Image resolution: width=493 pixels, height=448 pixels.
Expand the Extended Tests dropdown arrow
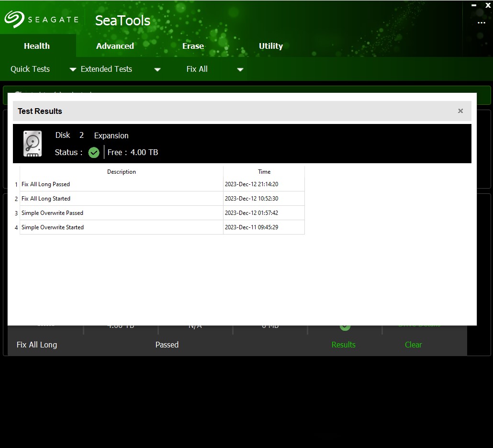click(157, 69)
